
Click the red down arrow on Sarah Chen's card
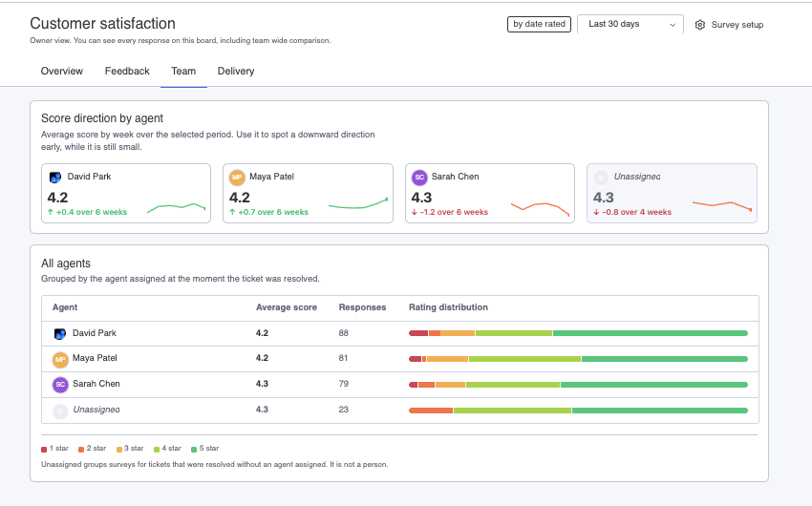click(x=415, y=212)
